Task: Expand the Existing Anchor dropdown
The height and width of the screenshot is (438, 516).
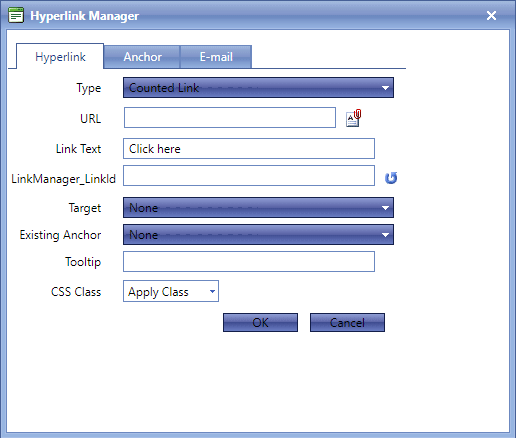Action: click(385, 235)
